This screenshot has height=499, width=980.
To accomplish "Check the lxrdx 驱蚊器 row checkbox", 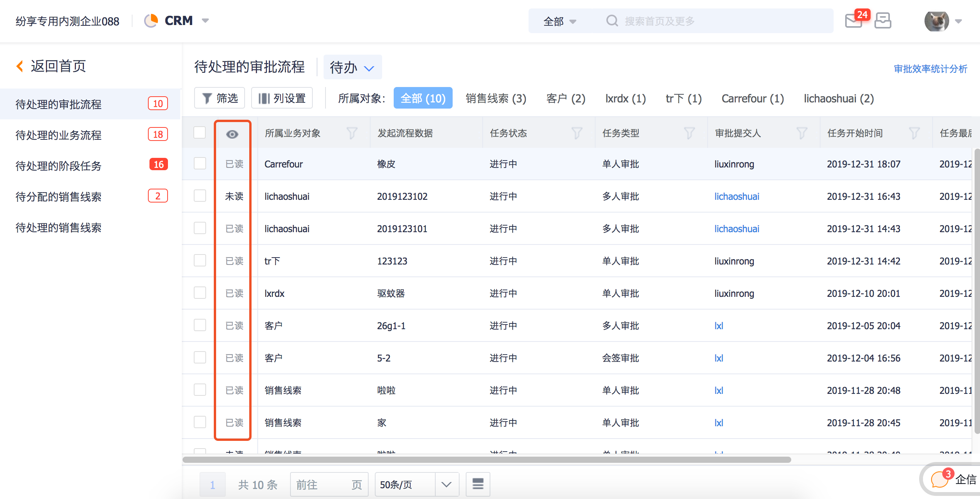I will point(200,293).
